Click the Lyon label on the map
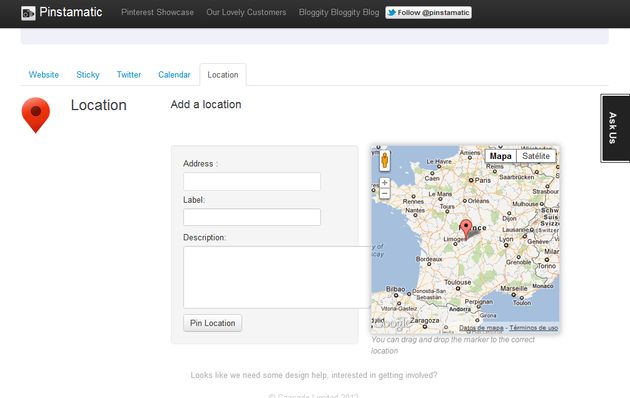The image size is (630, 398). (506, 239)
